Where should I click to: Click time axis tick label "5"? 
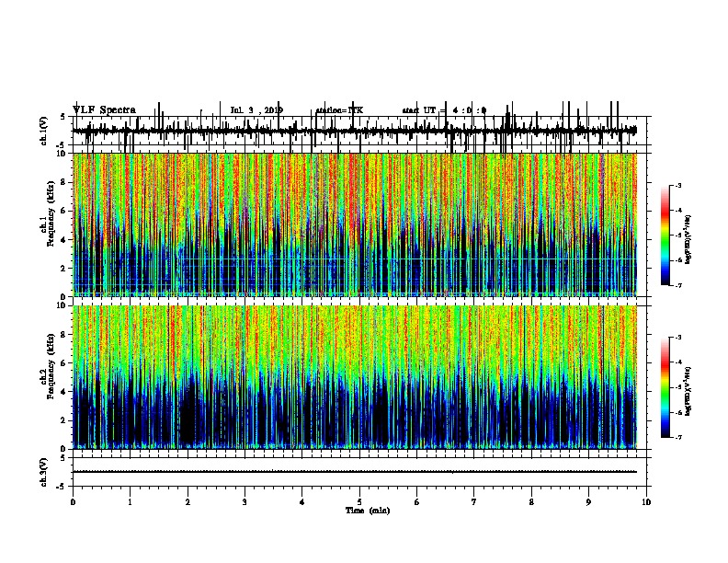tap(359, 502)
